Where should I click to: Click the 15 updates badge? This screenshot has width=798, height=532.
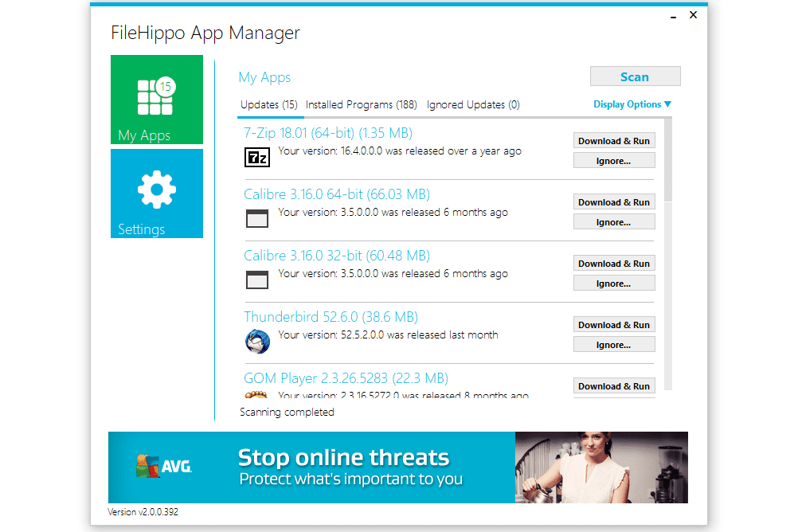166,86
